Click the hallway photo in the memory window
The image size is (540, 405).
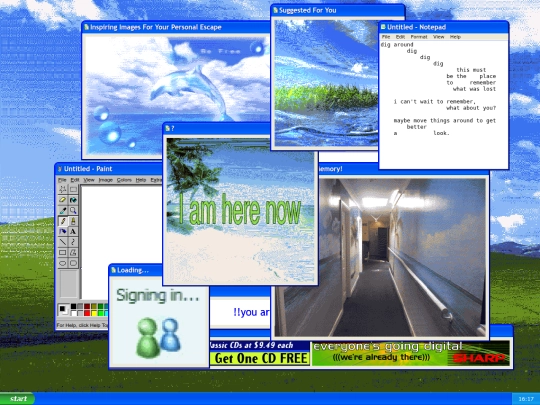pos(381,257)
